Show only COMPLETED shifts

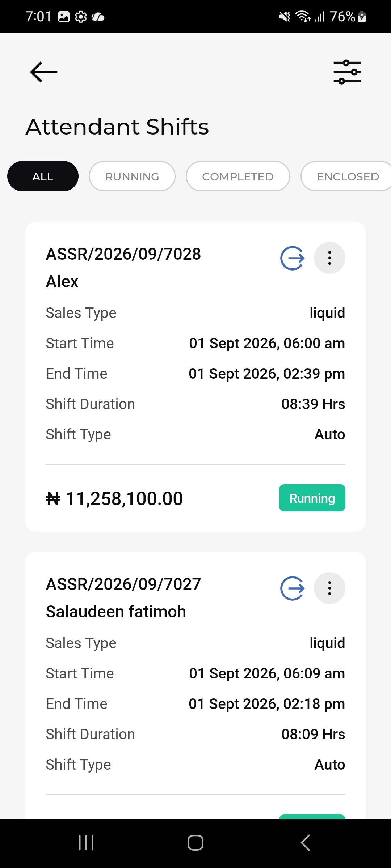pyautogui.click(x=238, y=176)
